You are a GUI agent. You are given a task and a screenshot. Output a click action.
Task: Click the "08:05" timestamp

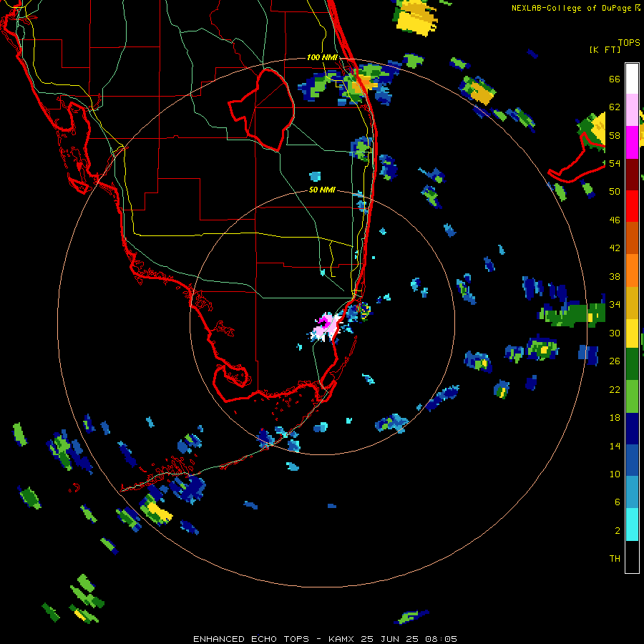click(x=441, y=639)
